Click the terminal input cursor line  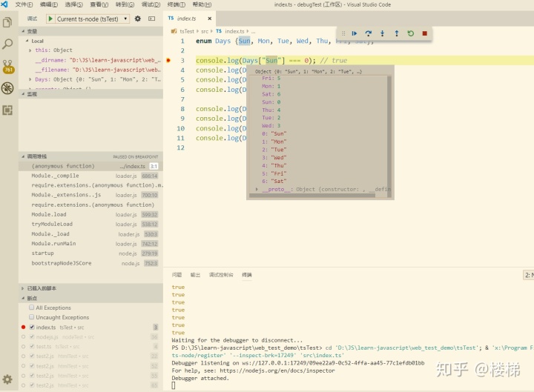point(174,385)
